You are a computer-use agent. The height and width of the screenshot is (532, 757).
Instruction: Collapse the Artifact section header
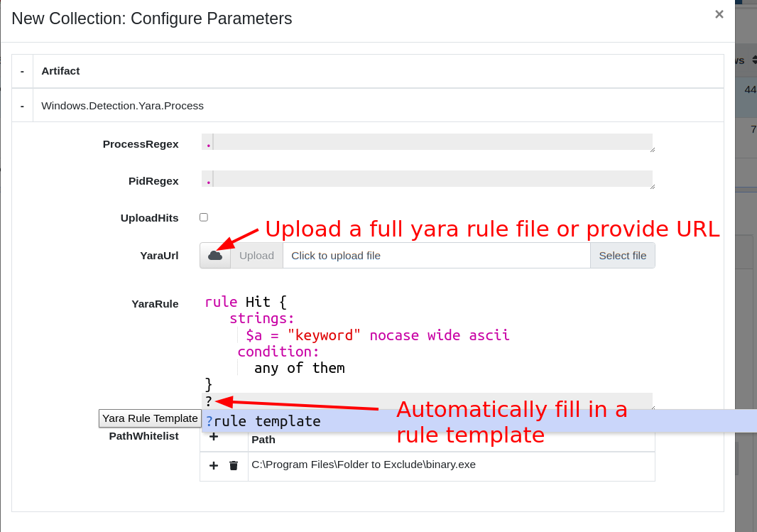tap(22, 71)
